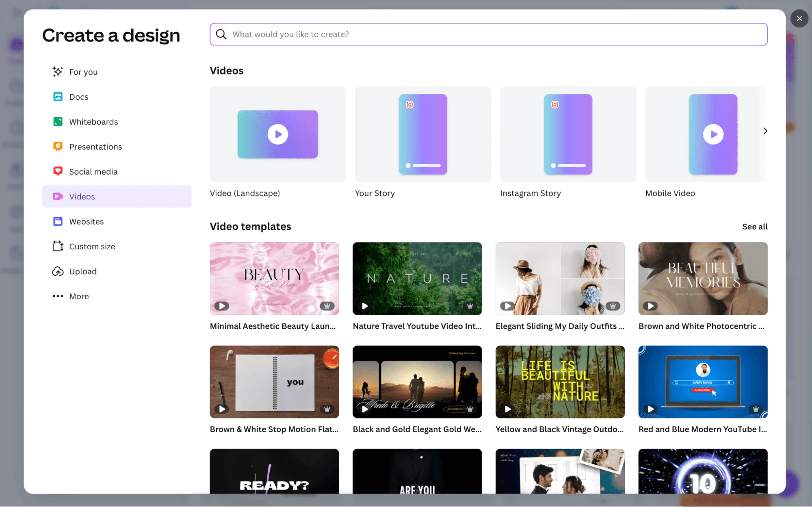Screen dimensions: 812x507
Task: Open the ARE YOU dark video template
Action: [417, 471]
